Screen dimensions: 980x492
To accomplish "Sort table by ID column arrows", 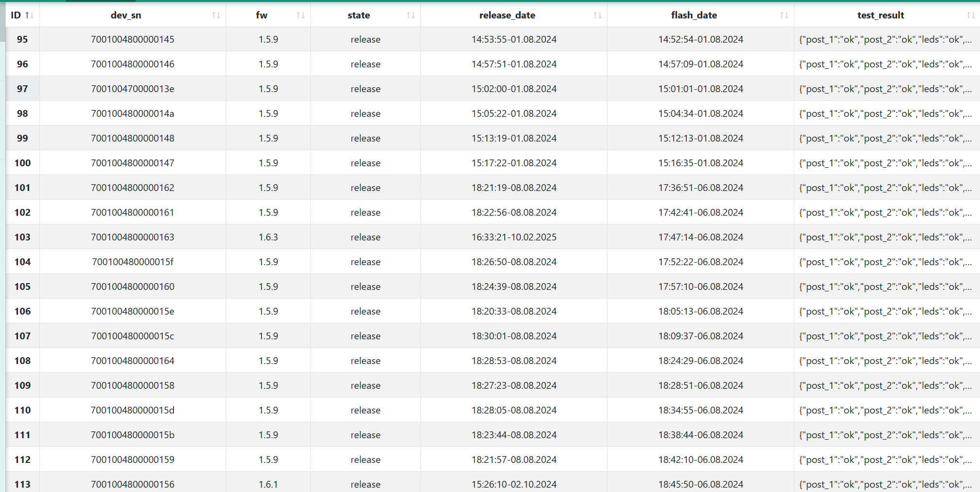I will pos(30,16).
